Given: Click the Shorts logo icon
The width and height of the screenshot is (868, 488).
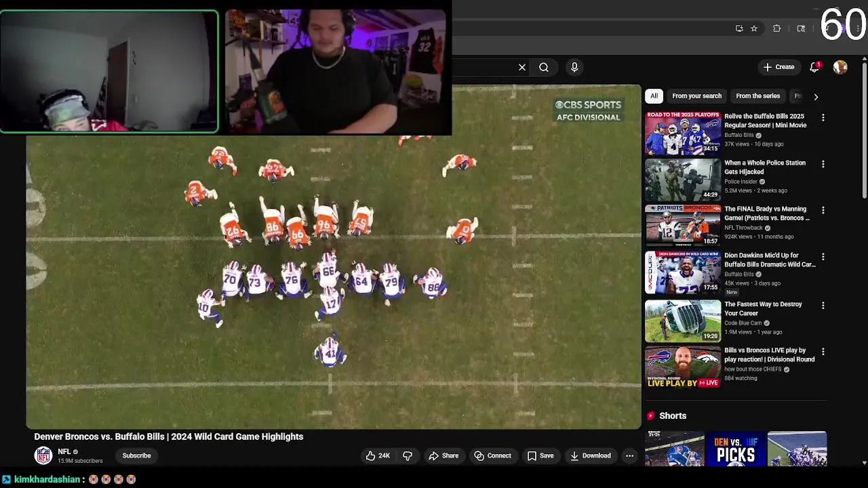Looking at the screenshot, I should (651, 415).
